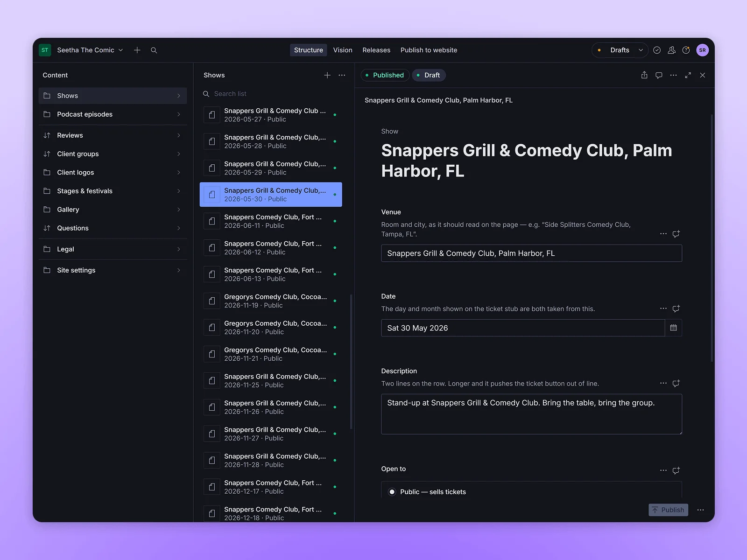Open the Client groups content item
Image resolution: width=747 pixels, height=560 pixels.
click(x=113, y=154)
